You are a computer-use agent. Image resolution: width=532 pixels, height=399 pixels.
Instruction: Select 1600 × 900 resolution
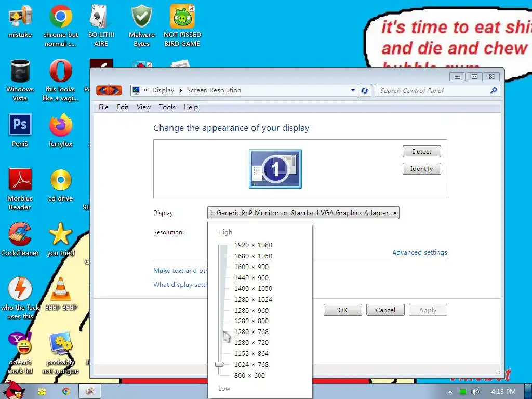[251, 267]
